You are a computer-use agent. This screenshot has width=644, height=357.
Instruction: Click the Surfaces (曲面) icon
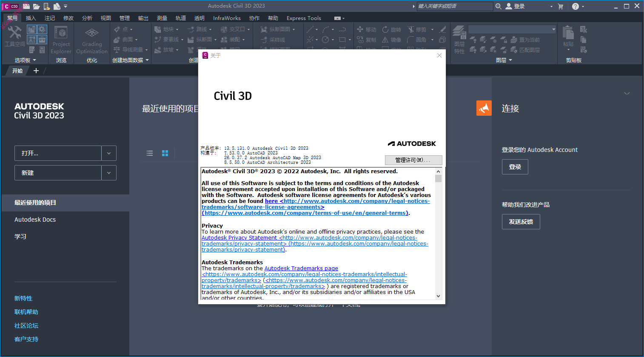(117, 40)
